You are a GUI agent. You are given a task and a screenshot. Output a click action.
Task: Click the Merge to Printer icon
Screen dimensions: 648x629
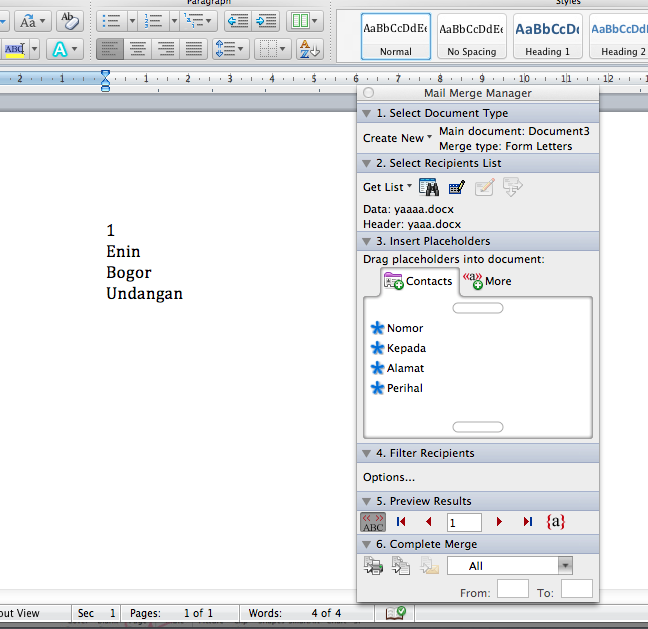click(374, 566)
